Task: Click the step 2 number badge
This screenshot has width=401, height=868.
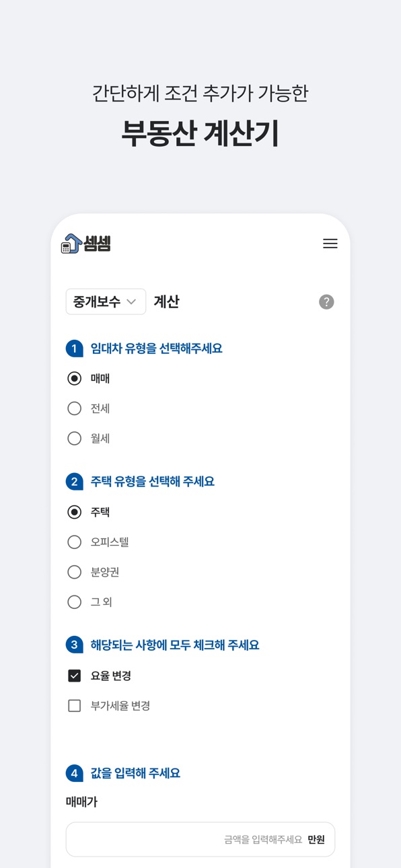Action: [x=75, y=482]
